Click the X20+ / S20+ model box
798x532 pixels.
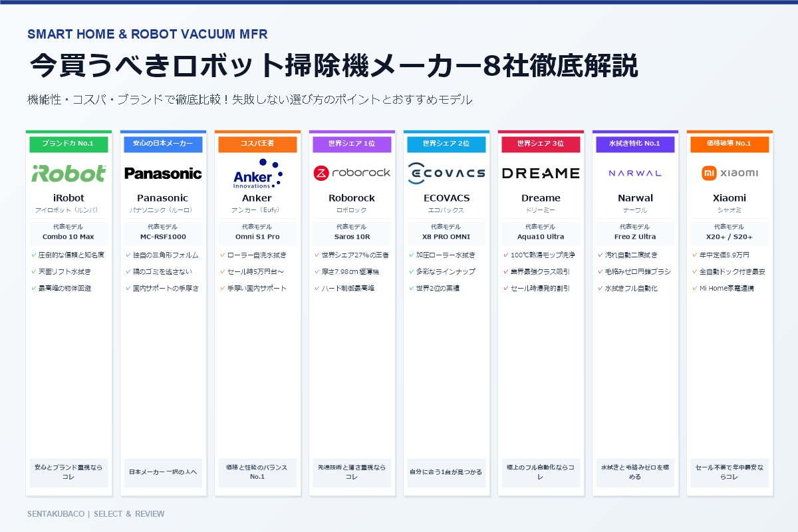730,232
